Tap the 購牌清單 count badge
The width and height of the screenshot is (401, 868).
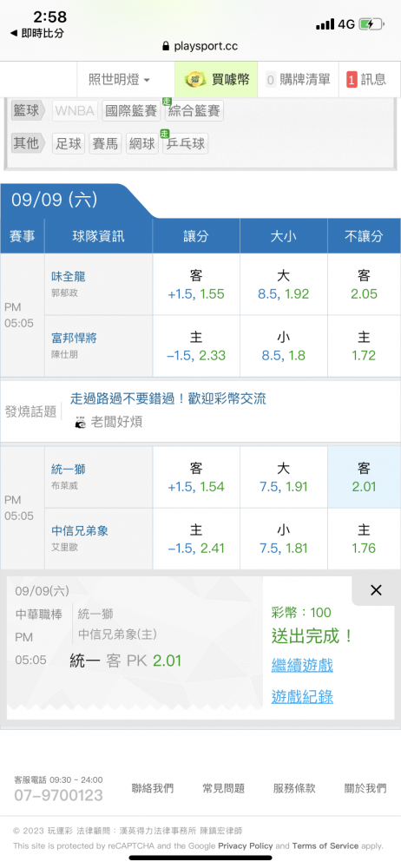tap(271, 80)
